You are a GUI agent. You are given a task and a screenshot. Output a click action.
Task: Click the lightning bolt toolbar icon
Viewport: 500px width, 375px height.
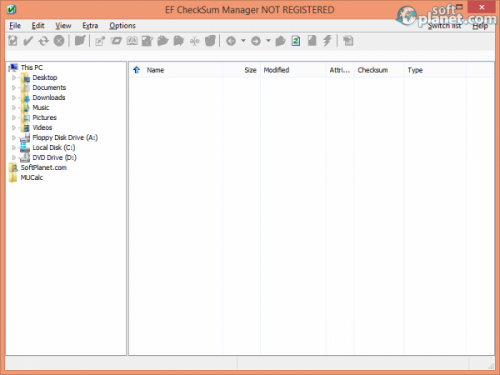click(327, 41)
